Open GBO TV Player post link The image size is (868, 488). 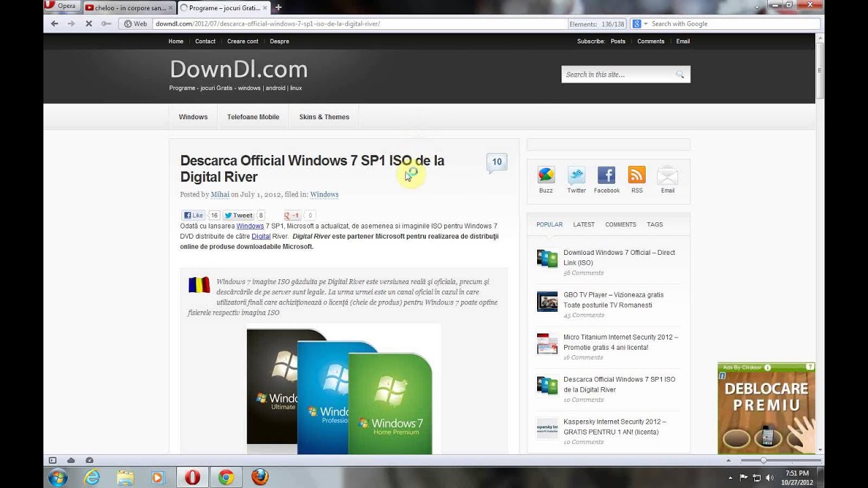[x=613, y=300]
